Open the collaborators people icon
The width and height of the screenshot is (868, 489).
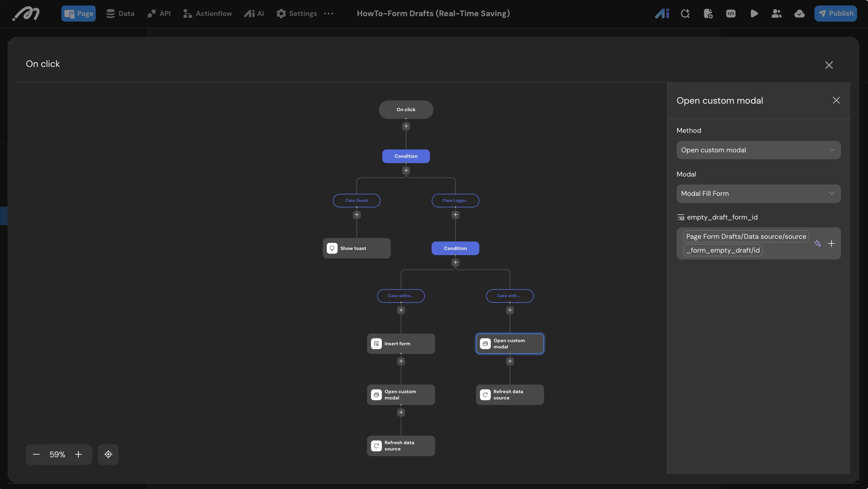tap(776, 14)
